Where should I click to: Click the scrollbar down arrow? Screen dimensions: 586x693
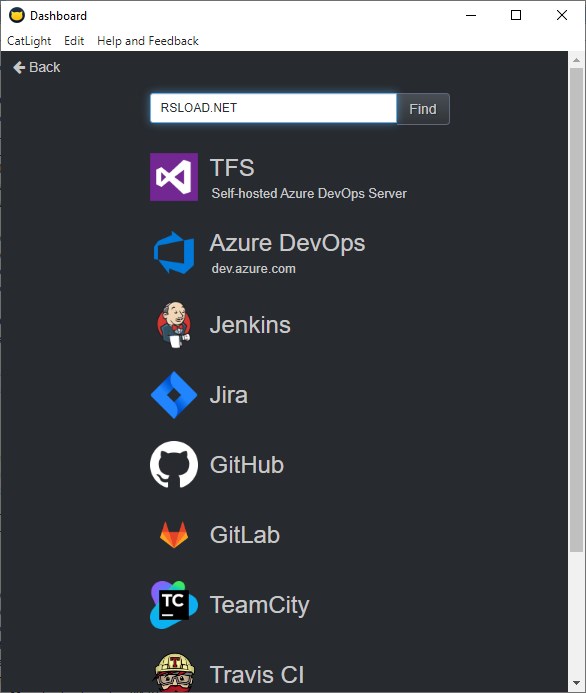(576, 683)
